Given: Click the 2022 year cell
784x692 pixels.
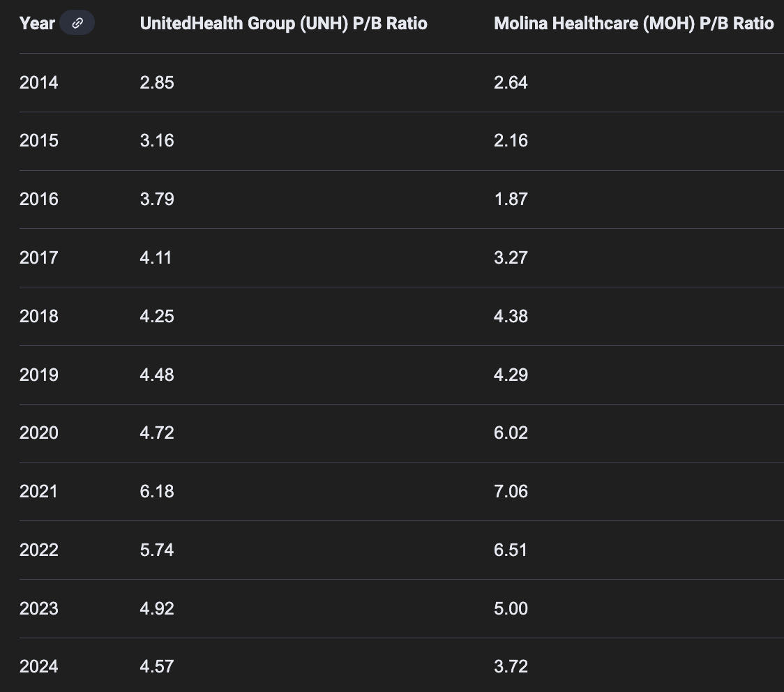Looking at the screenshot, I should (39, 550).
